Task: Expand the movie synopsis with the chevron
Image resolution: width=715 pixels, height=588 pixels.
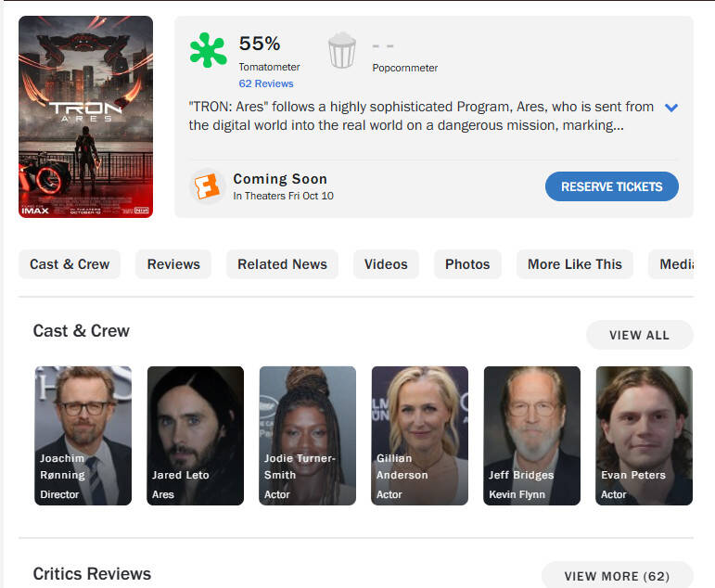Action: pos(671,108)
